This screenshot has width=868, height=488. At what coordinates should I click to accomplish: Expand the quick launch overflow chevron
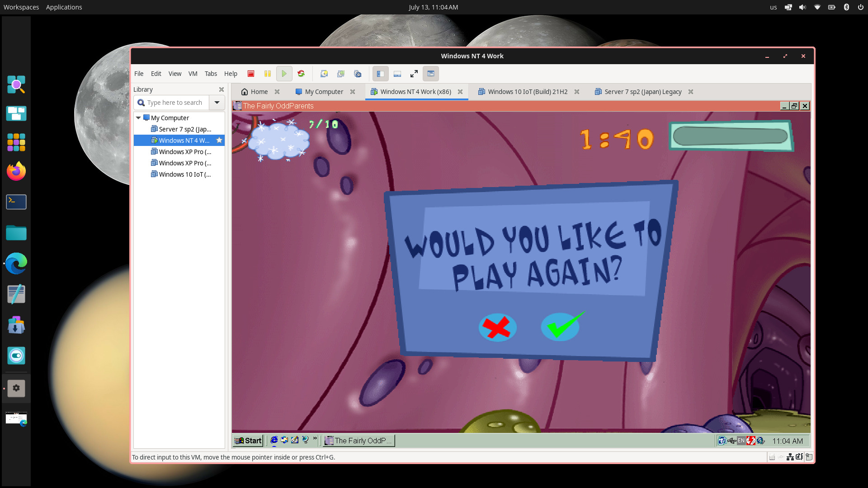pyautogui.click(x=315, y=438)
